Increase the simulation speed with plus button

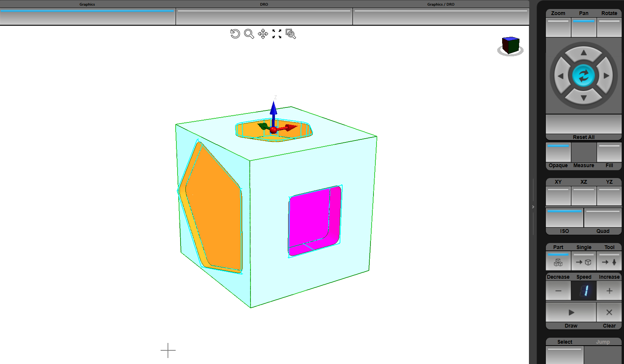tap(609, 291)
